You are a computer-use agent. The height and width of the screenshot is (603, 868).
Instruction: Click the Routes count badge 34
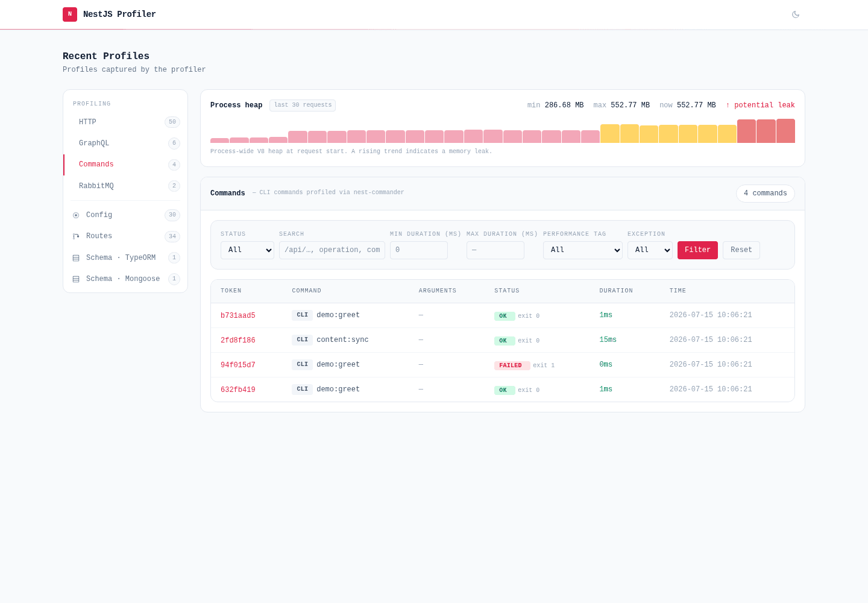[x=172, y=236]
